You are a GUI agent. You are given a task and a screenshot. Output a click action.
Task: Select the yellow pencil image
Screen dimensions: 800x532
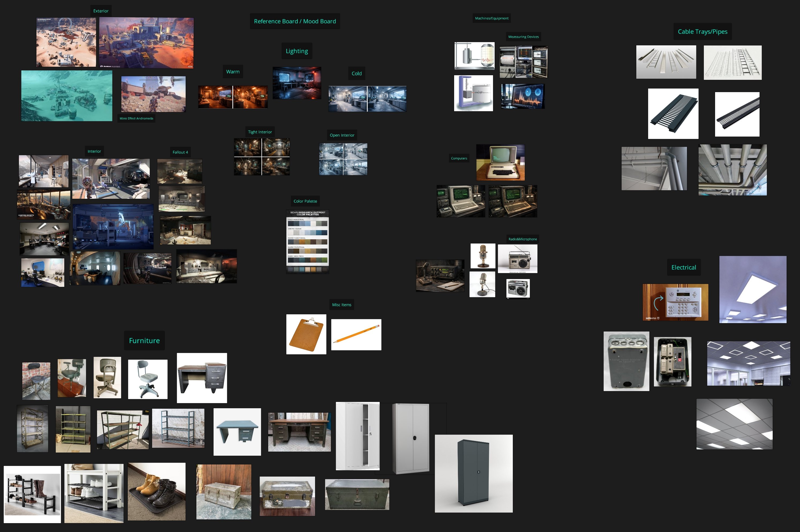point(356,334)
